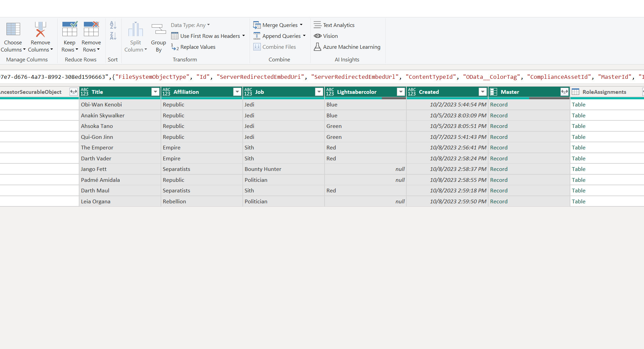
Task: Select the cell 'Qui-Gon Jinn'
Action: coord(120,137)
